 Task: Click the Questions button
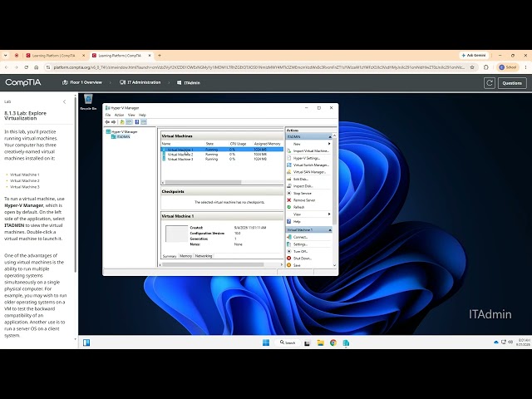tap(512, 83)
